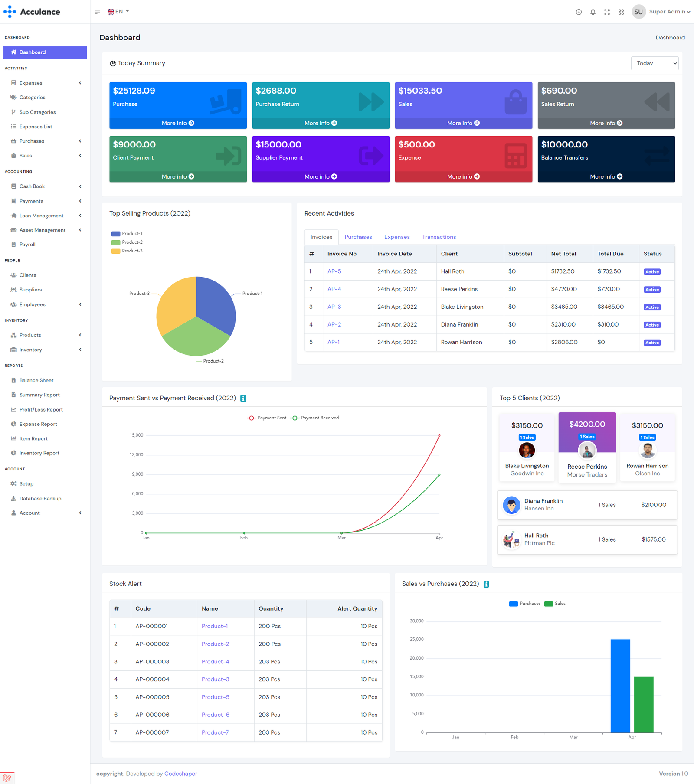
Task: Toggle Payment Sent series in chart legend
Action: tap(266, 418)
